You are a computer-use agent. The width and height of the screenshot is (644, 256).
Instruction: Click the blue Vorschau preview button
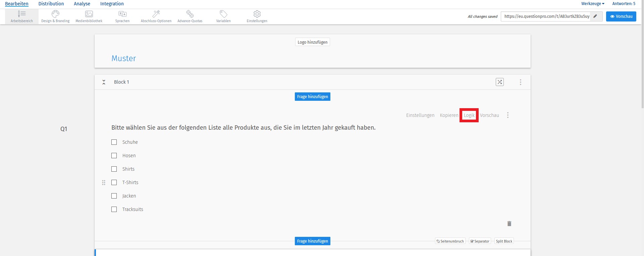point(621,16)
